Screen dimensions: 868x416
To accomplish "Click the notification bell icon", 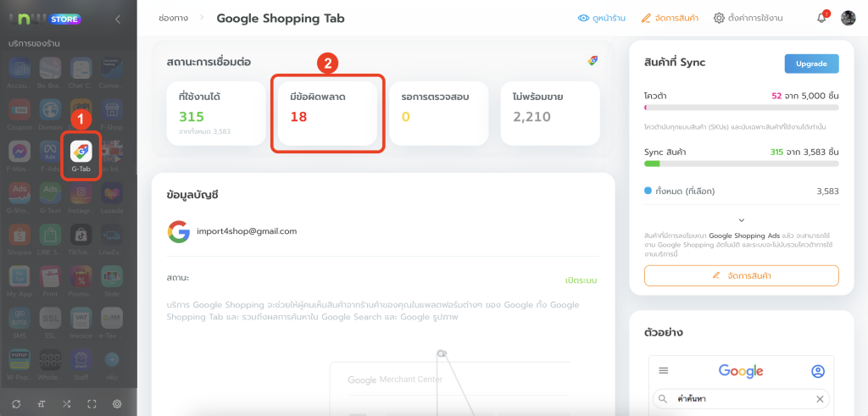I will click(821, 18).
